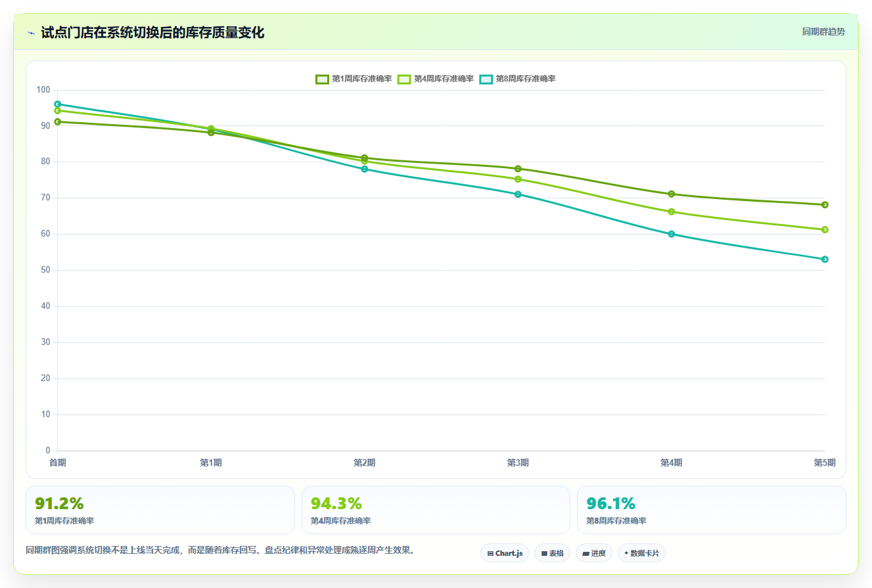Click the y-axis label 100
872x588 pixels.
point(43,89)
